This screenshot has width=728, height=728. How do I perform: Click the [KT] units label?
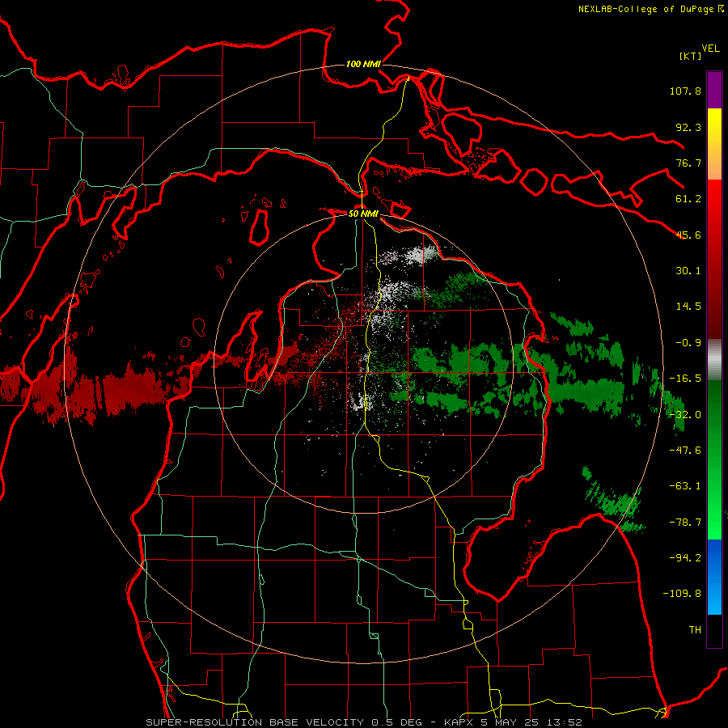[x=690, y=56]
